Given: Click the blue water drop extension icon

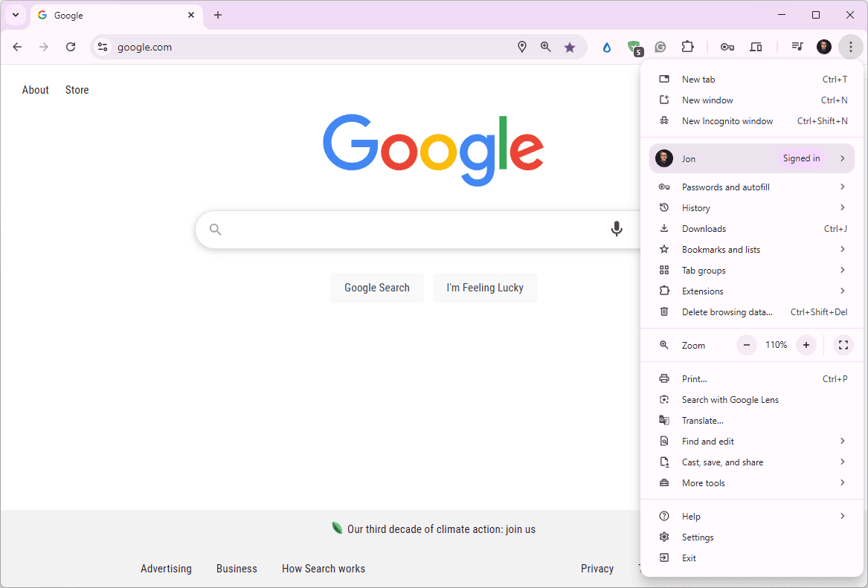Looking at the screenshot, I should click(x=607, y=47).
